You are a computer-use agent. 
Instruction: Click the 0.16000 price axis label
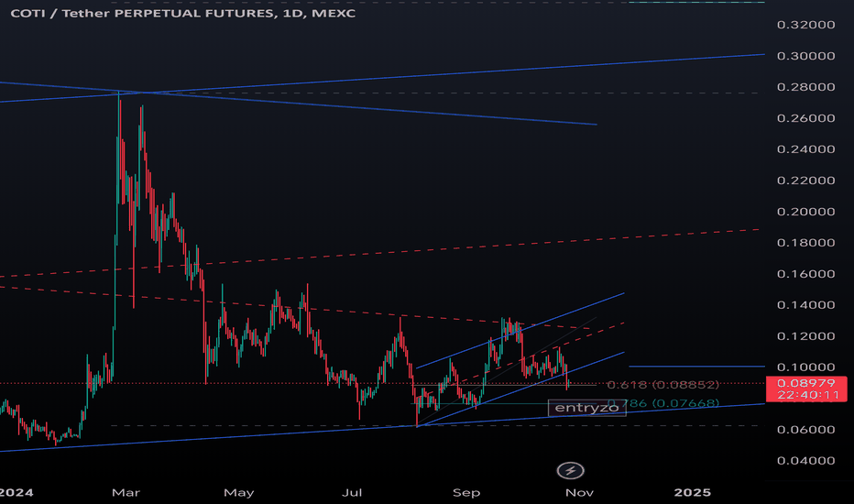806,273
